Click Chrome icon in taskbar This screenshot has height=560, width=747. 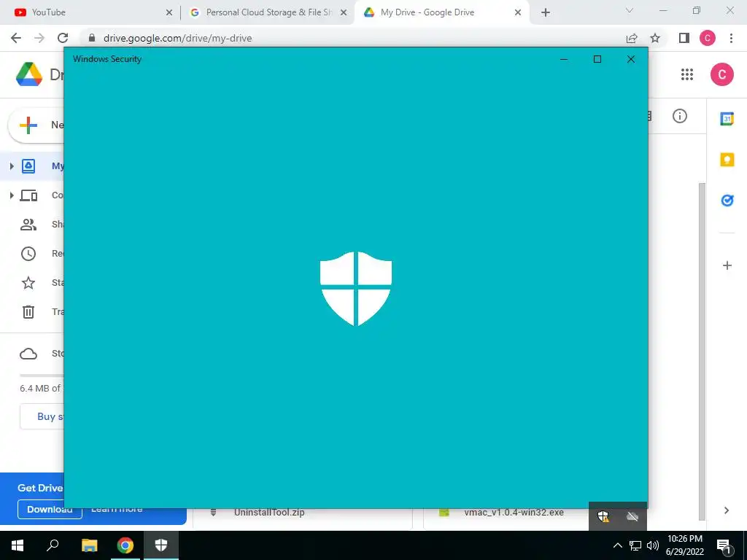coord(125,545)
